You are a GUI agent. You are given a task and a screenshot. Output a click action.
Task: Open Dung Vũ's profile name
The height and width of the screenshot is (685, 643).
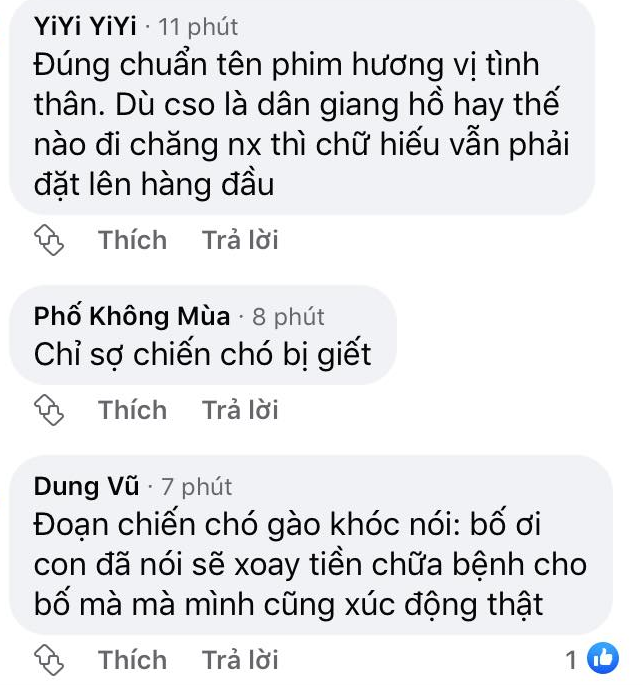click(x=86, y=486)
